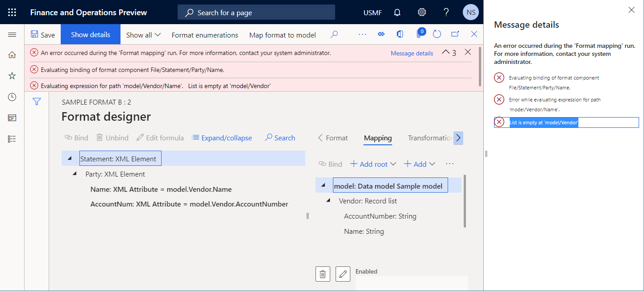
Task: Open the action bar more options ellipsis
Action: tap(362, 34)
